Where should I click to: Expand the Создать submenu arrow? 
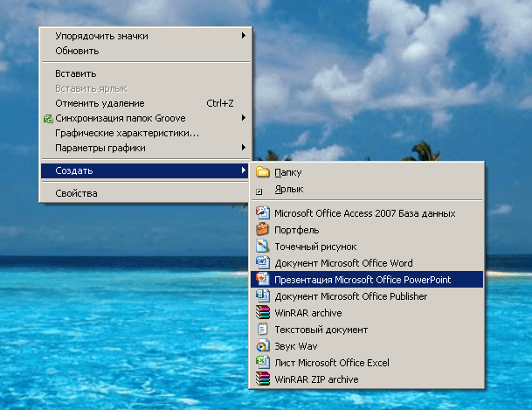coord(243,170)
